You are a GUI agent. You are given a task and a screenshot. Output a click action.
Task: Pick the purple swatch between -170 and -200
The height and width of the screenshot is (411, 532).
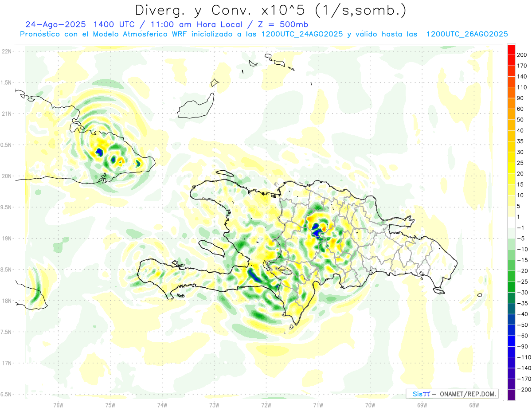click(511, 384)
